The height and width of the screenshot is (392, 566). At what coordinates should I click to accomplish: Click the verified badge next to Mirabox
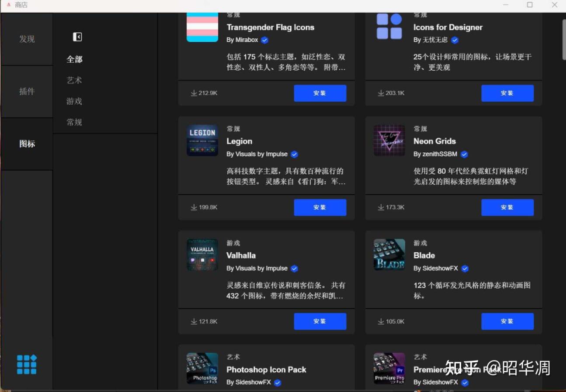tap(264, 40)
